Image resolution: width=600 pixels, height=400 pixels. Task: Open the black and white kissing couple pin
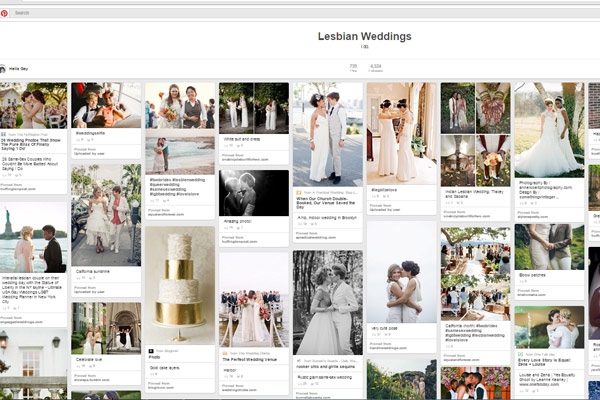point(254,192)
